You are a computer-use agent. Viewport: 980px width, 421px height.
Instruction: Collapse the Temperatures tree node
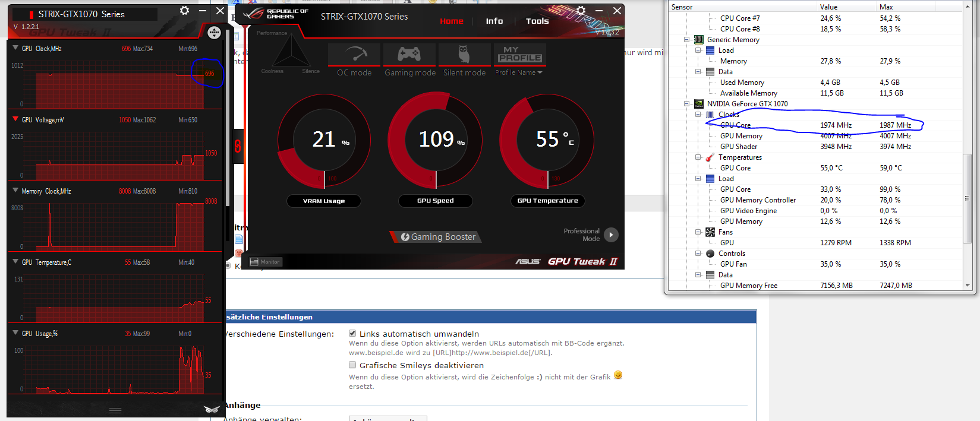(x=698, y=157)
